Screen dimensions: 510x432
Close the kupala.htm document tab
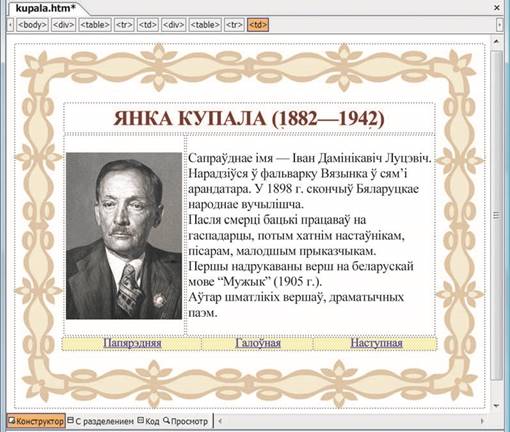pyautogui.click(x=497, y=7)
